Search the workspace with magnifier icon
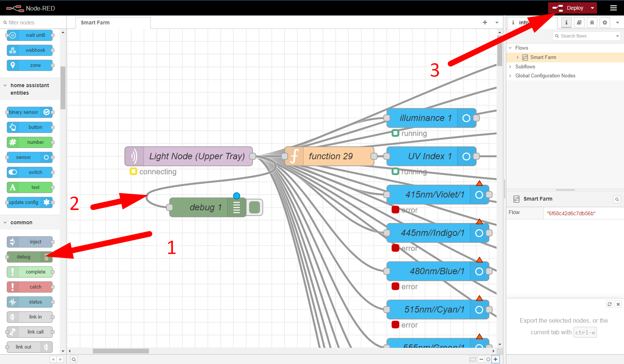The height and width of the screenshot is (364, 624). [x=74, y=359]
